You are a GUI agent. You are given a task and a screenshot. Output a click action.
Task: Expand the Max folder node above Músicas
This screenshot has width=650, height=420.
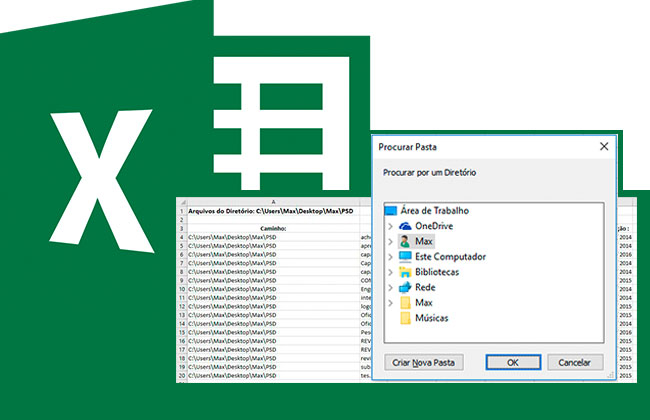[x=390, y=303]
